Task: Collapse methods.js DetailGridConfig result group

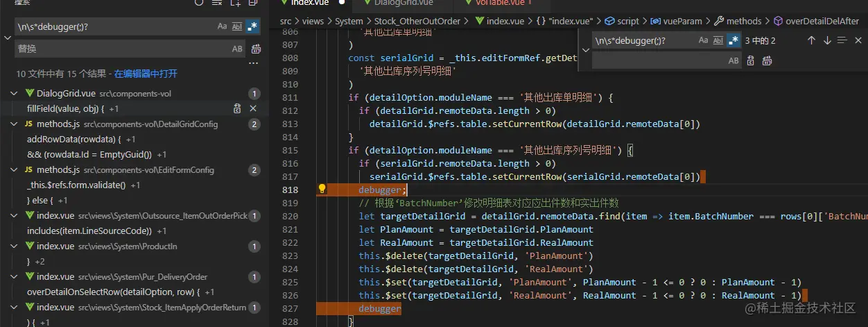Action: [15, 124]
